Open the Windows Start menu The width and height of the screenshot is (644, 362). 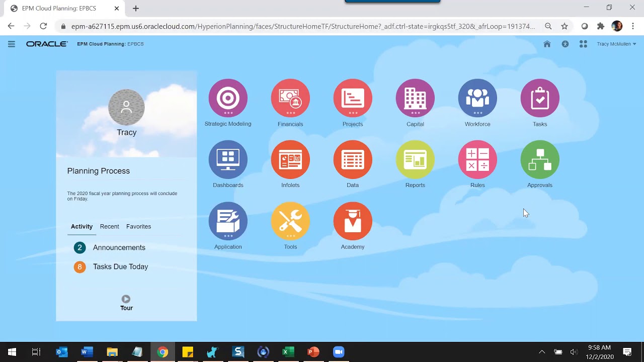12,352
